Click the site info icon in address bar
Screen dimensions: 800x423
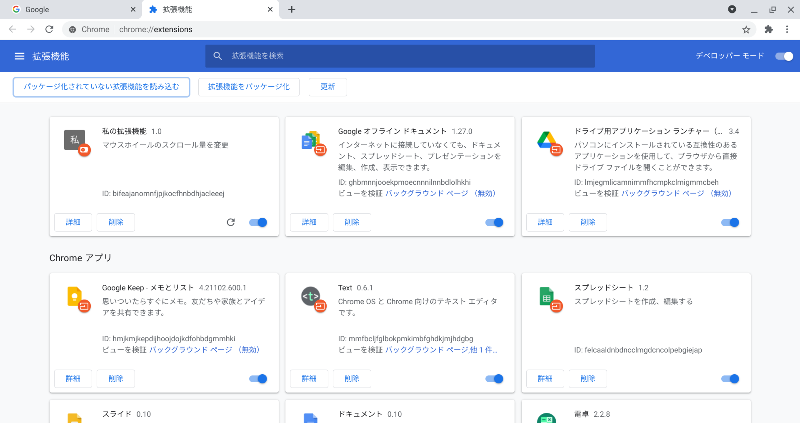tap(72, 30)
